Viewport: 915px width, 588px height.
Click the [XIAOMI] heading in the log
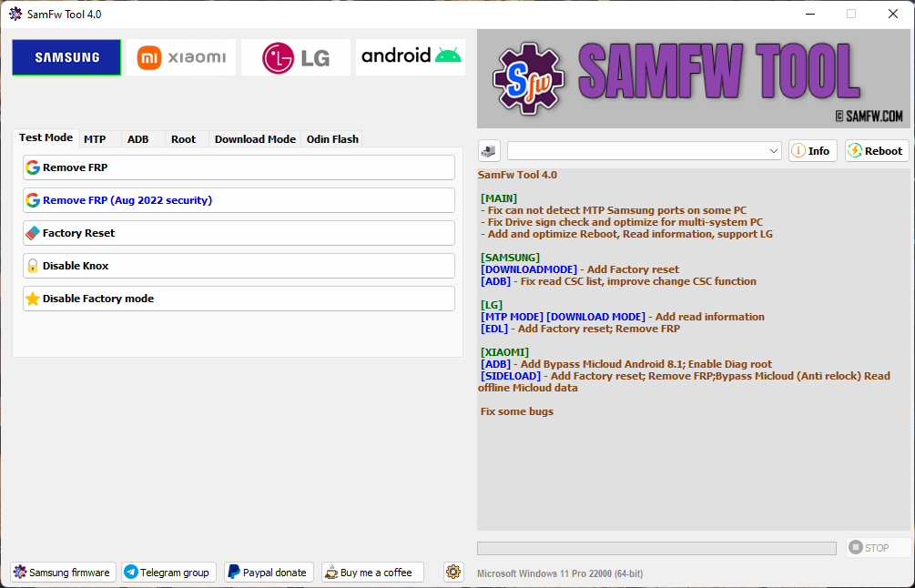(x=504, y=351)
